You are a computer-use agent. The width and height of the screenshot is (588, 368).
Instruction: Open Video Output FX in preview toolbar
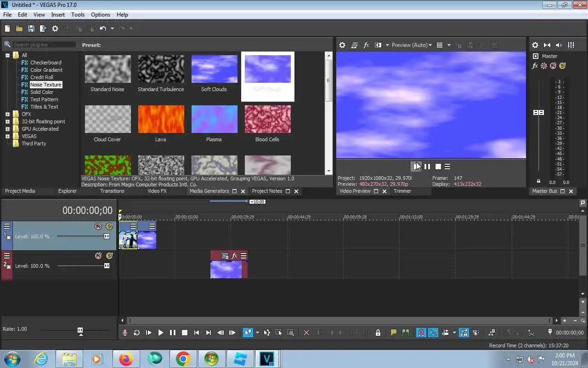point(366,45)
